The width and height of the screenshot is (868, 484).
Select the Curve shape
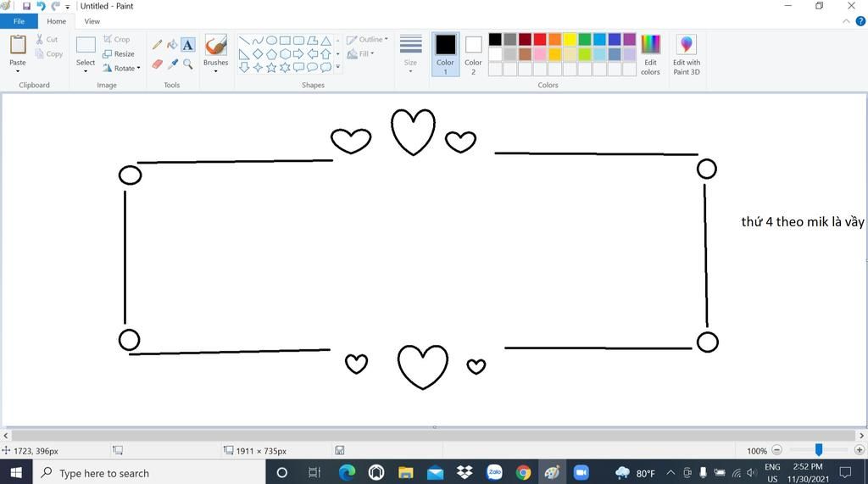click(258, 41)
